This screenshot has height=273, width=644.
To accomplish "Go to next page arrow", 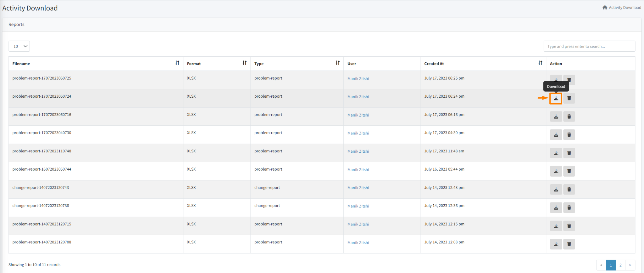I will coord(630,265).
